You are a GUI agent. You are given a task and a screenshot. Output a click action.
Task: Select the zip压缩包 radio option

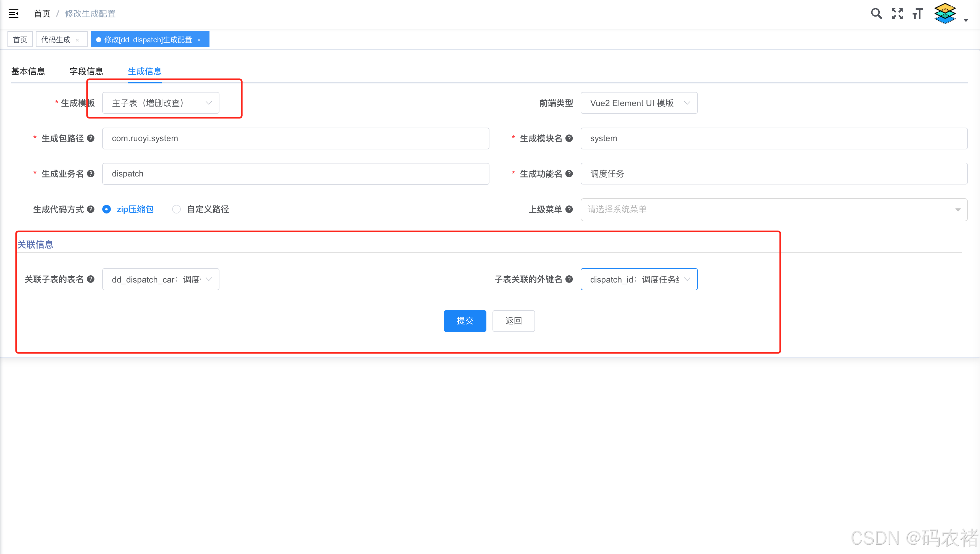coord(128,209)
